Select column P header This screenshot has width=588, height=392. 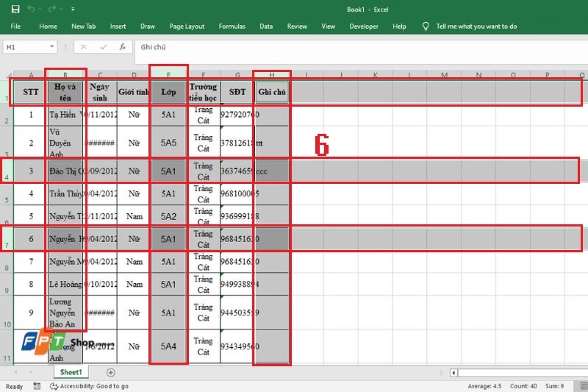click(x=547, y=75)
